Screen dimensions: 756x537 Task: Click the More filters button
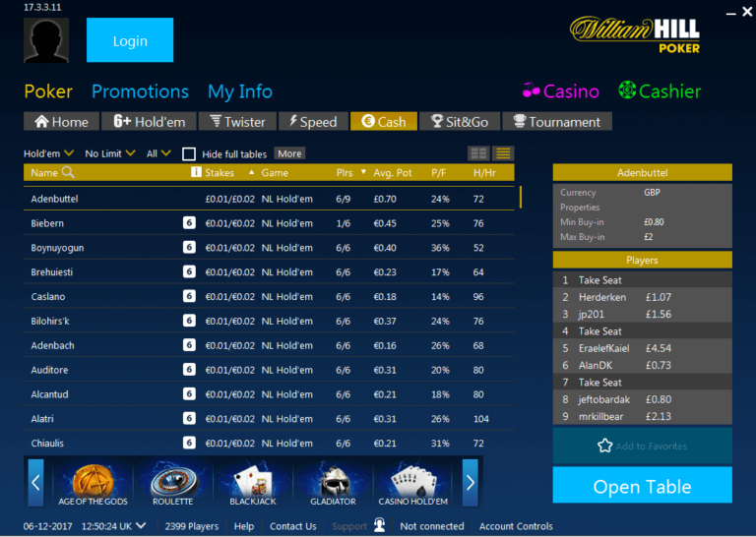tap(289, 153)
